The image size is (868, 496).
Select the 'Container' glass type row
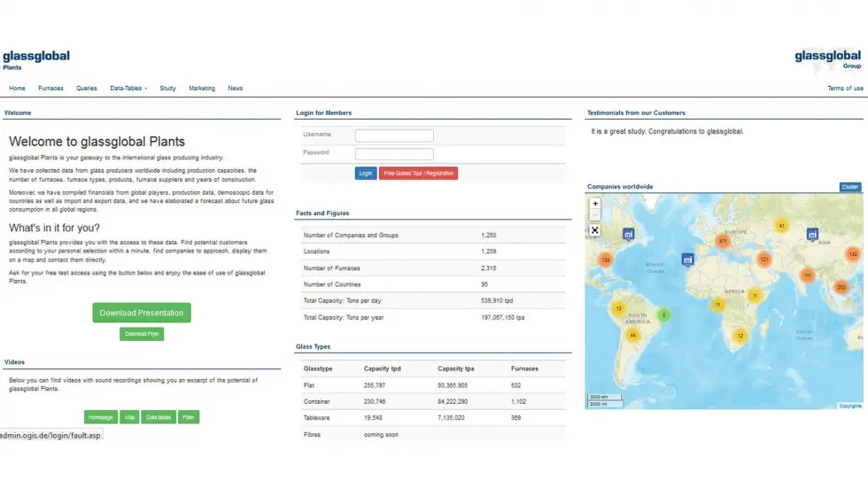[433, 401]
